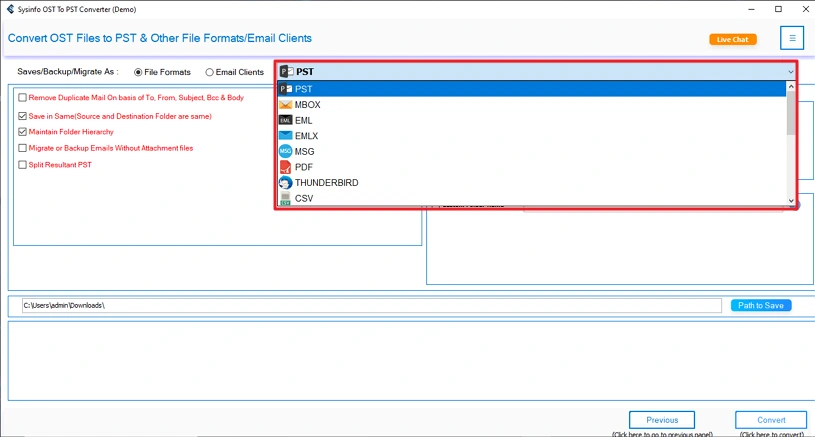Choose MBOX from the format list

coord(532,104)
